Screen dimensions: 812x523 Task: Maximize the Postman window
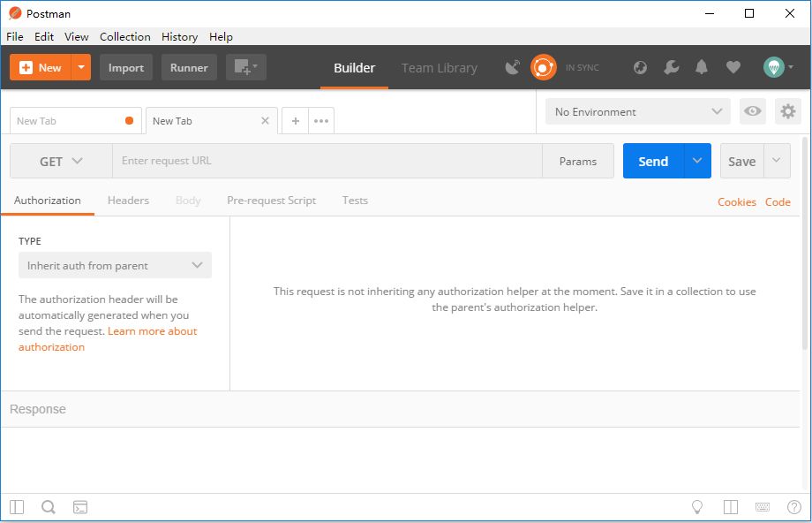(748, 13)
